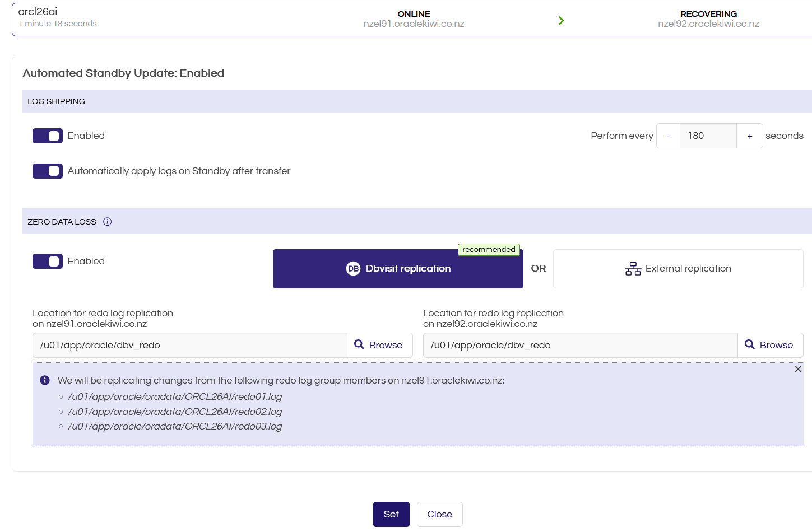Disable the Zero Data Loss switch
Image resolution: width=812 pixels, height=532 pixels.
(x=48, y=261)
